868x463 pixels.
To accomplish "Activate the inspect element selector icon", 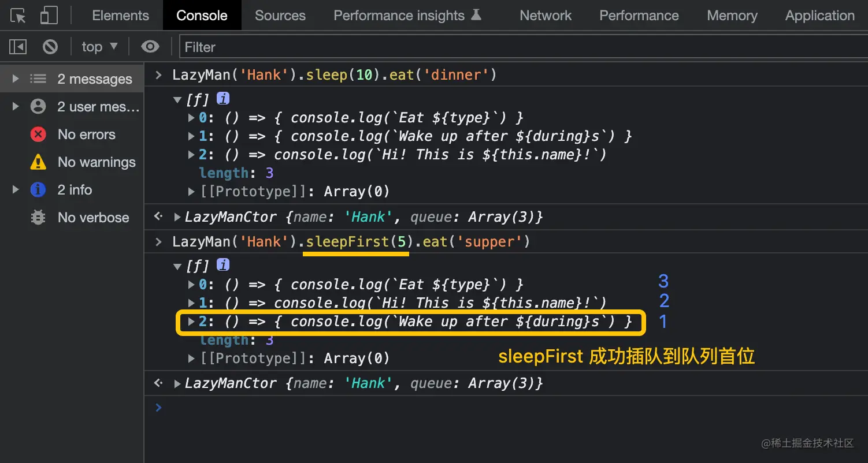I will pos(18,16).
